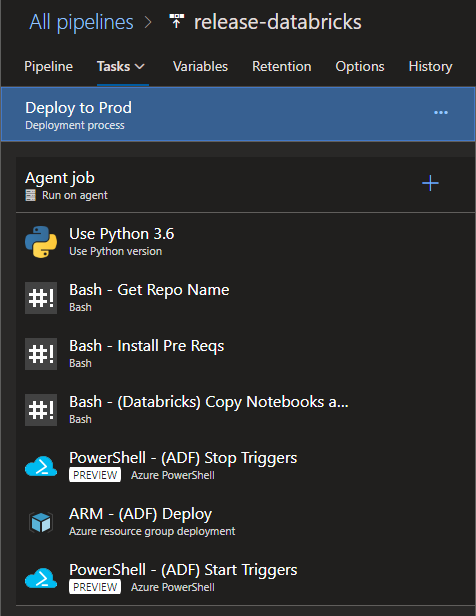Open the ellipsis menu for Deploy to Prod
Viewport: 476px width, 616px height.
pyautogui.click(x=441, y=113)
